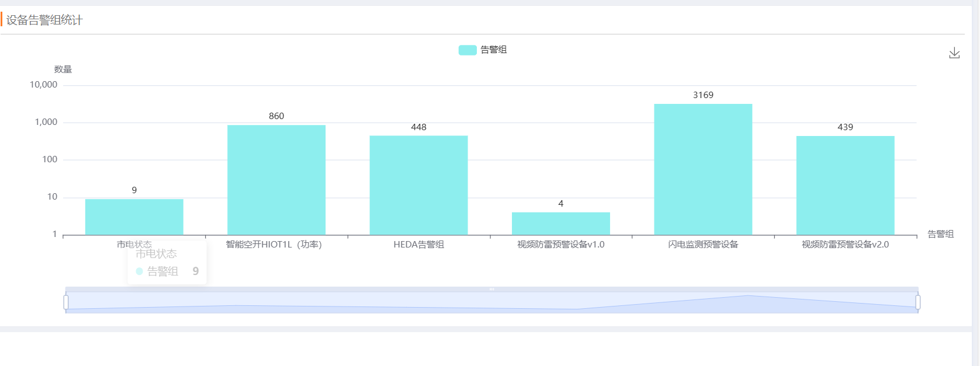Click the tallest 闪电监测预警设备 bar

703,169
